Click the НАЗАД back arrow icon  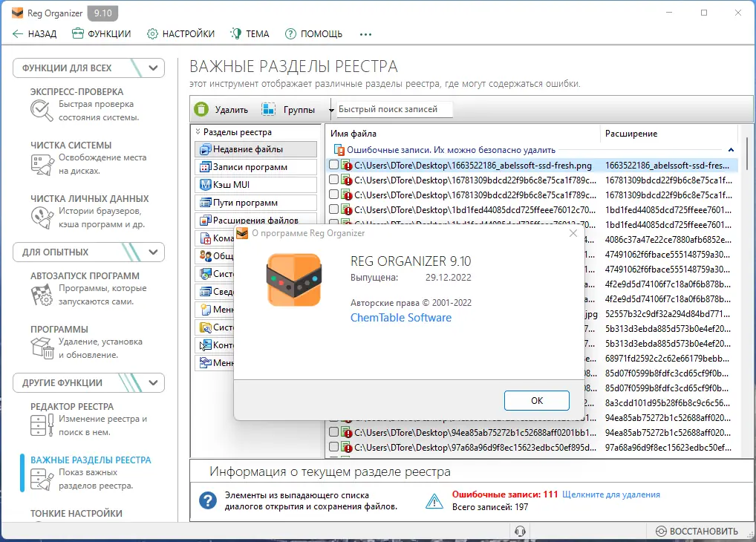pos(17,33)
